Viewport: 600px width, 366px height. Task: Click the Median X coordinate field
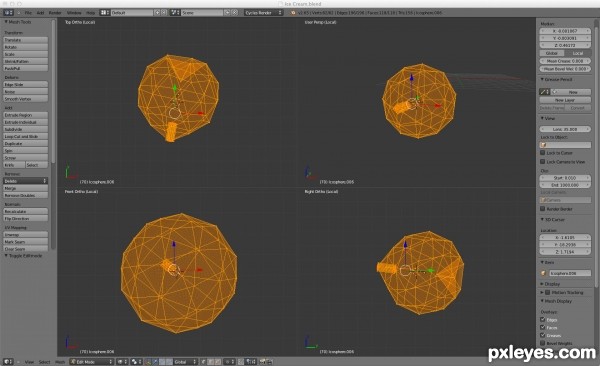click(x=565, y=31)
